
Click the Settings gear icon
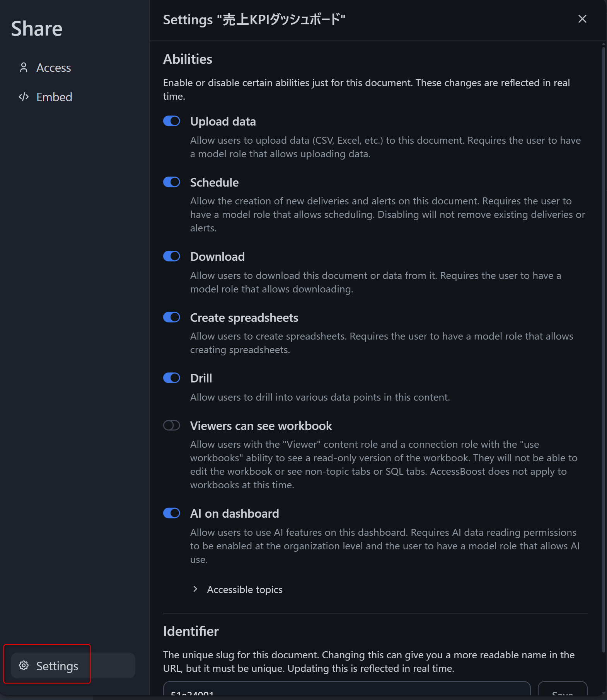tap(24, 665)
